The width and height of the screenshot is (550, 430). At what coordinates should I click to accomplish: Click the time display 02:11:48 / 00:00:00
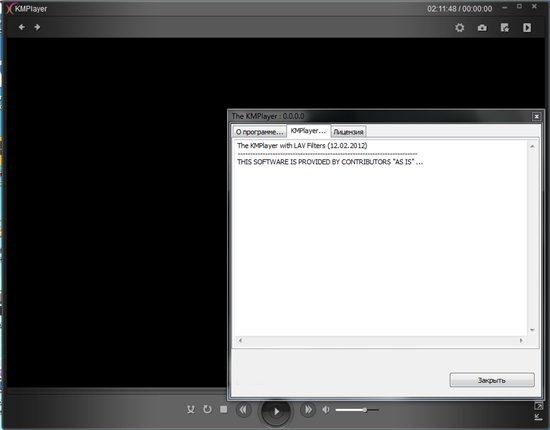(x=460, y=9)
